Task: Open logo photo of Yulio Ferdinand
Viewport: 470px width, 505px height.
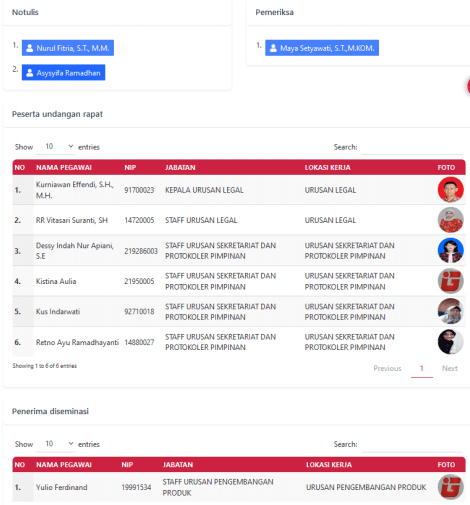Action: point(450,487)
